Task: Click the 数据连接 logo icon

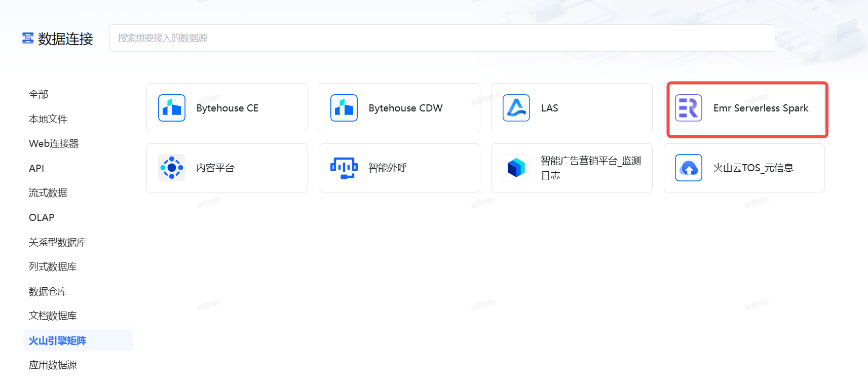Action: [28, 38]
